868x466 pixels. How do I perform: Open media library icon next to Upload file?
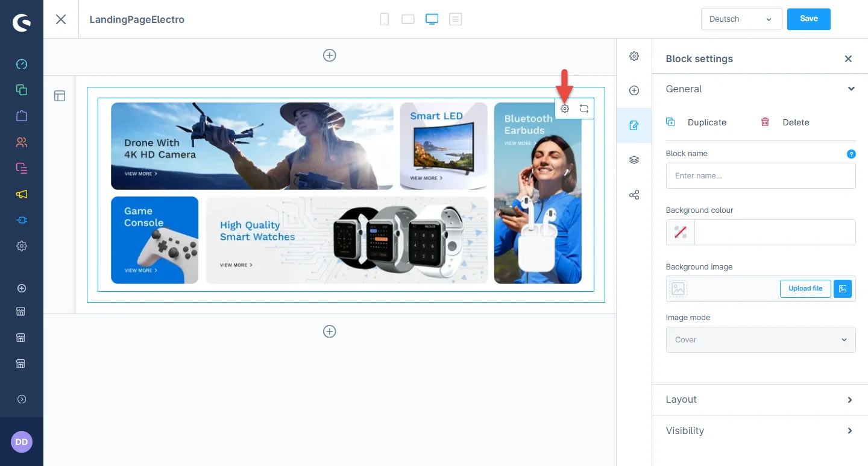[843, 289]
